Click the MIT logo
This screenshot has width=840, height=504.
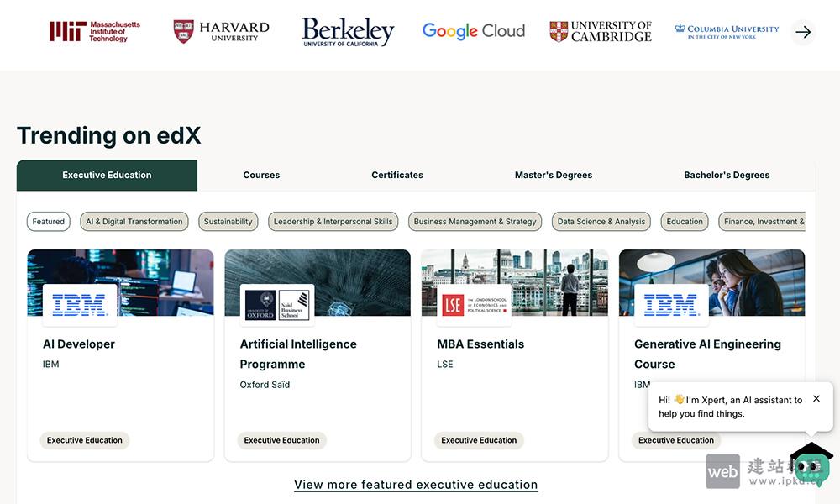point(94,29)
